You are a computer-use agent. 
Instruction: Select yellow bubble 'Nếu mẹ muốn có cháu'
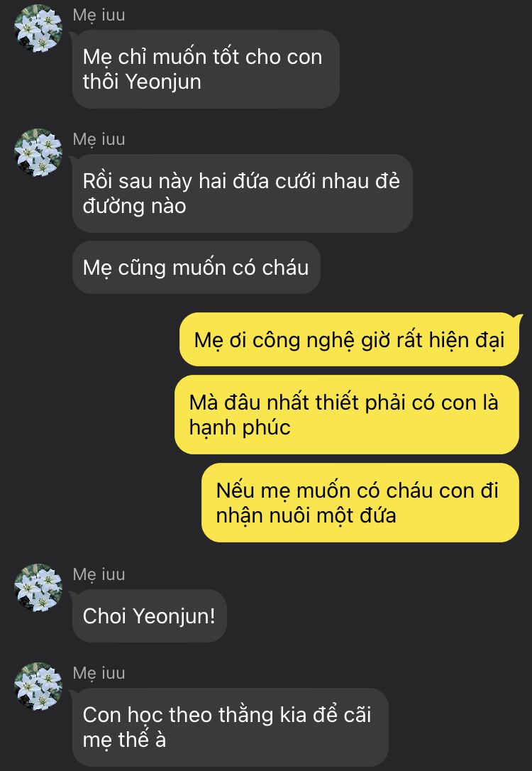360,503
